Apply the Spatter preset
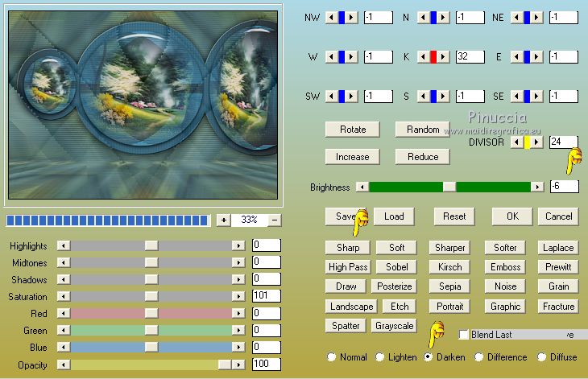This screenshot has height=379, width=588. pos(345,326)
